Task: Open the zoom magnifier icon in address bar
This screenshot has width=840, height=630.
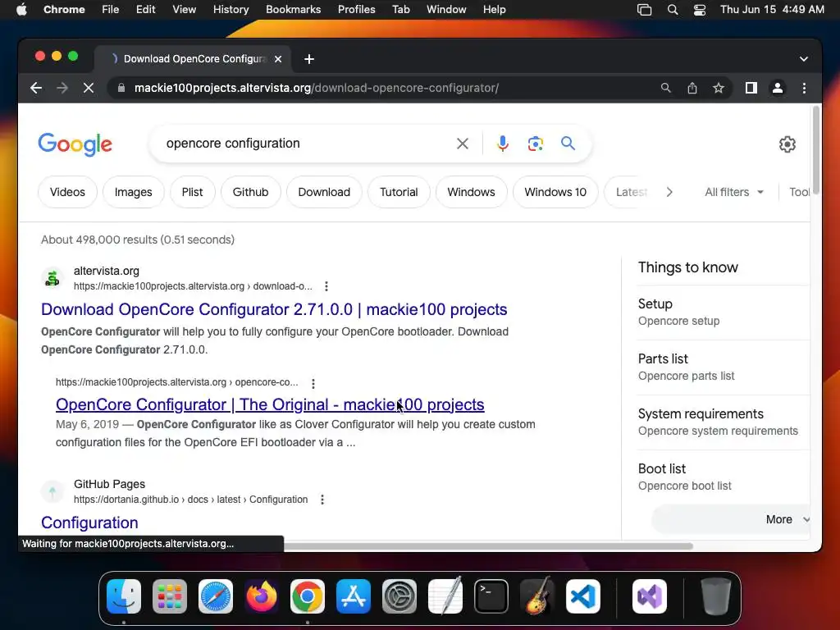Action: [x=665, y=88]
